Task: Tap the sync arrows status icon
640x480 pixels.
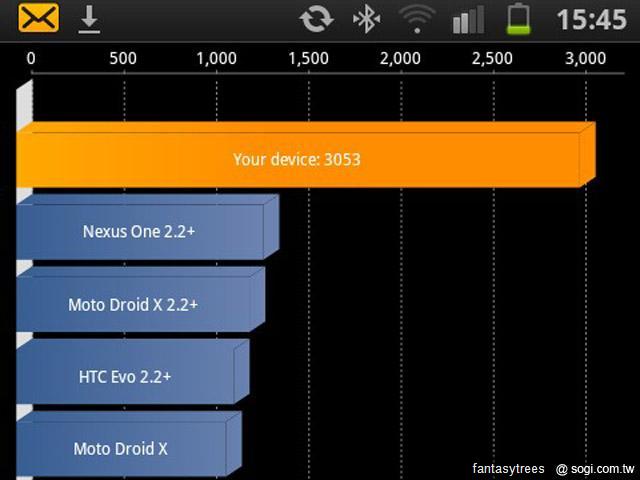Action: point(316,19)
